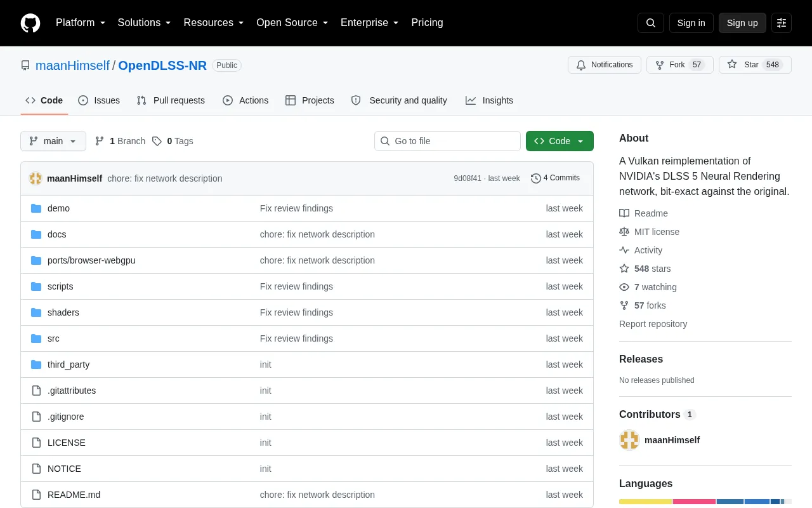Image resolution: width=812 pixels, height=508 pixels.
Task: Click the Languages color bar
Action: 705,502
